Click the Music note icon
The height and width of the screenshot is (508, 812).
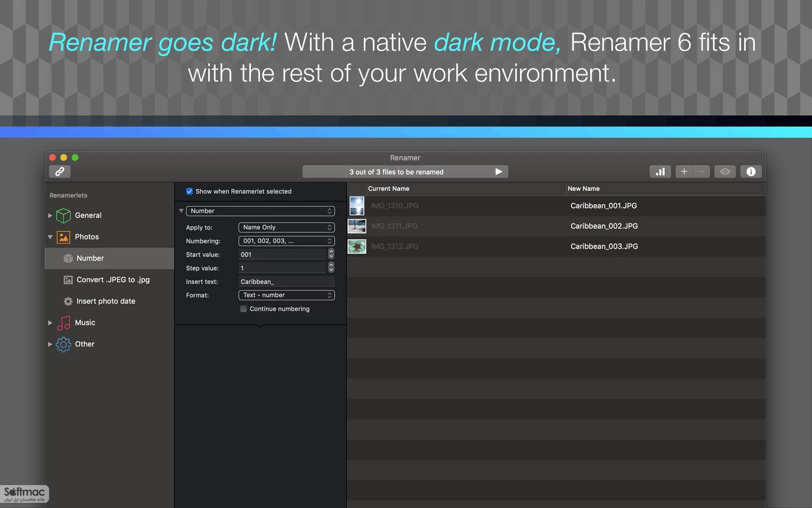64,323
